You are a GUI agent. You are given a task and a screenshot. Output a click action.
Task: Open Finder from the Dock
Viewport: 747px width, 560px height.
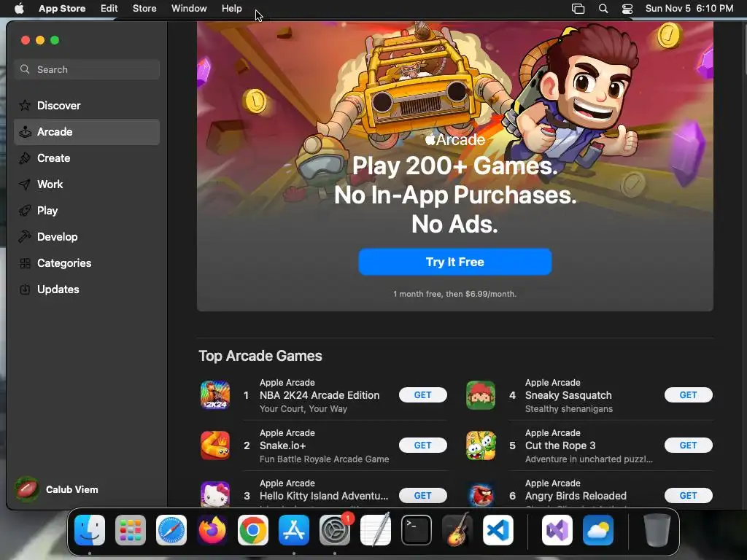click(x=90, y=530)
